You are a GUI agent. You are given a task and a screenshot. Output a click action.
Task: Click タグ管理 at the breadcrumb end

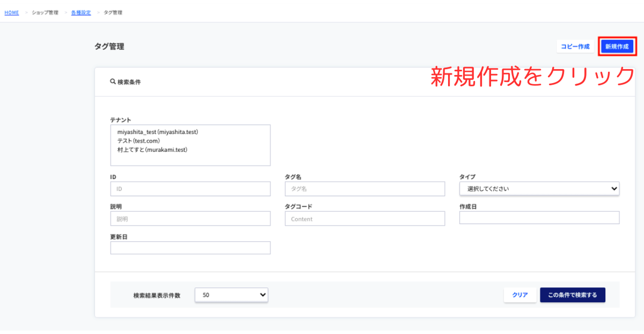tap(113, 12)
